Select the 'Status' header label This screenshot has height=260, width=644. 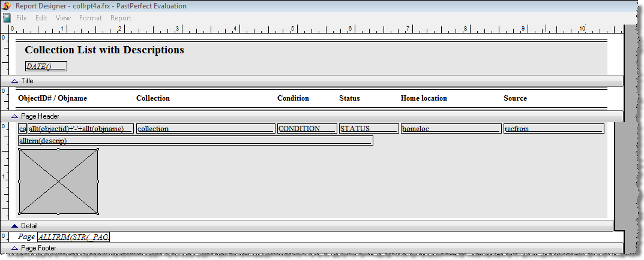tap(349, 98)
